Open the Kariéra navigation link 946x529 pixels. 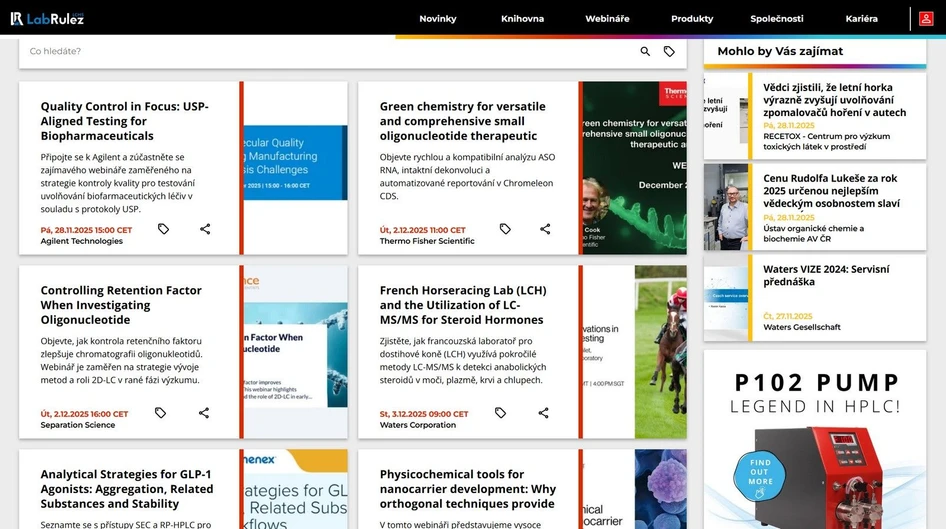click(861, 19)
